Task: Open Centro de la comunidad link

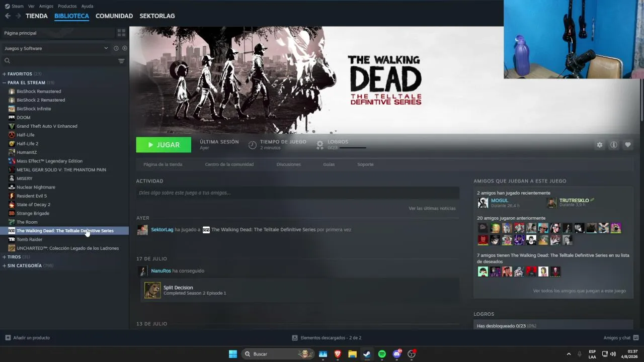Action: [229, 164]
